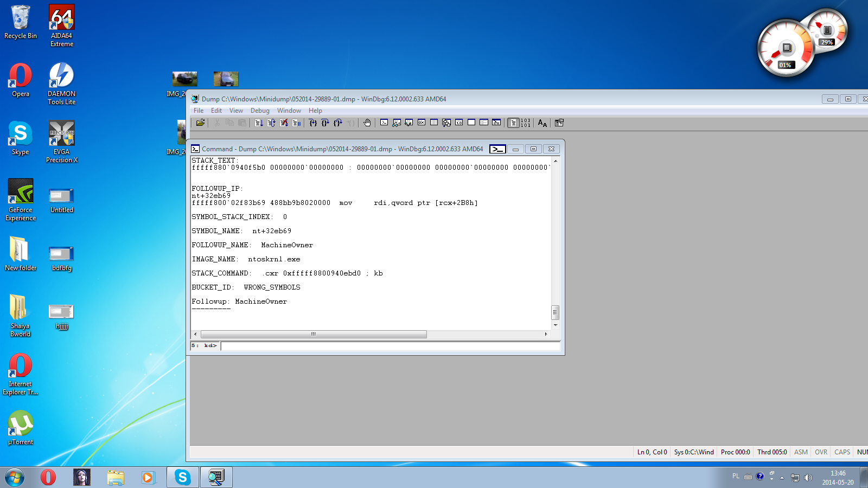Viewport: 868px width, 488px height.
Task: Select the GeForce Experience desktop icon
Action: [x=21, y=200]
